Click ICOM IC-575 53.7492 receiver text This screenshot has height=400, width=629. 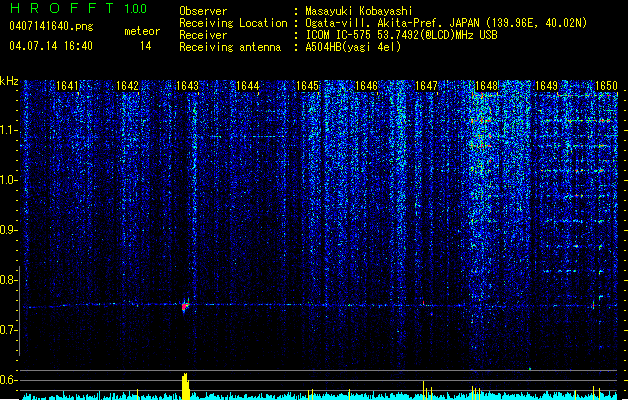point(402,35)
